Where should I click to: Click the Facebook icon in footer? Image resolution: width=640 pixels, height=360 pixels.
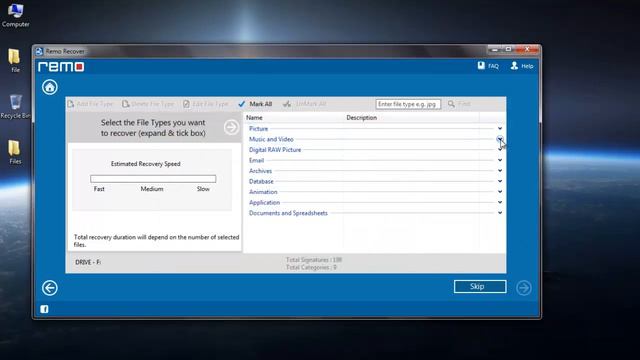[44, 309]
